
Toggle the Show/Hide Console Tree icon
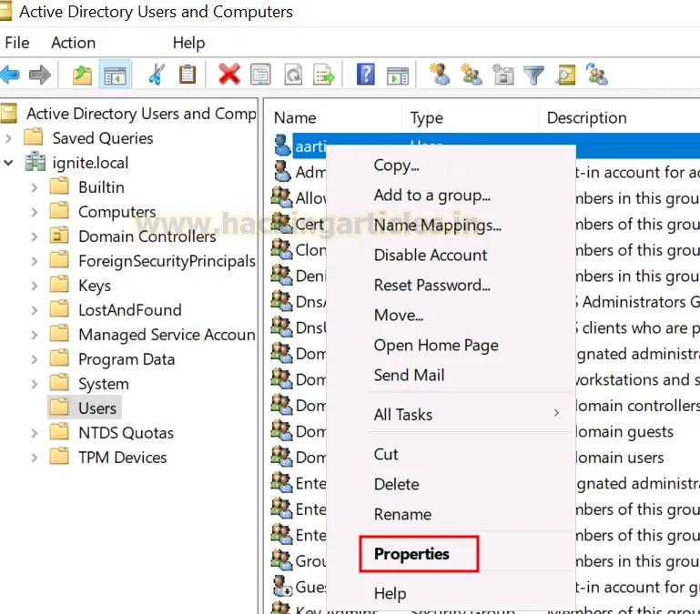(116, 75)
